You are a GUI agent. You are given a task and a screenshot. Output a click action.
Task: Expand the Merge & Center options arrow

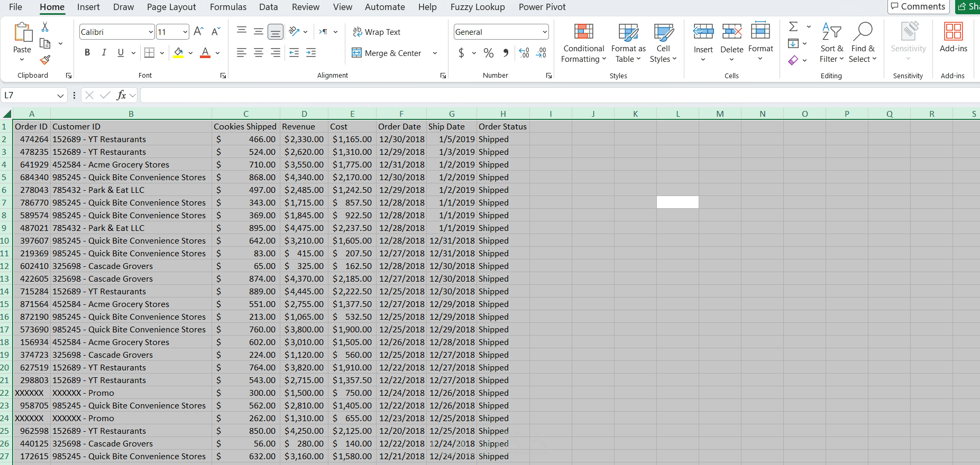click(435, 53)
